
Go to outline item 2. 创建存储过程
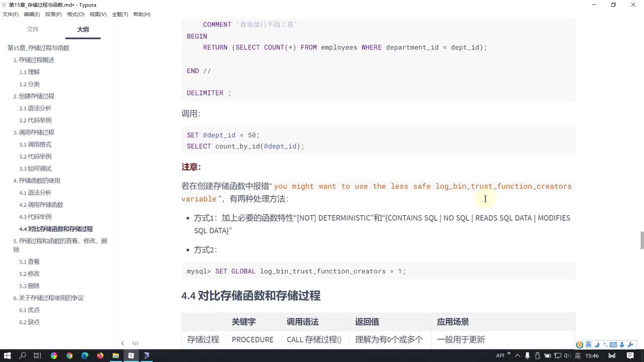[34, 96]
